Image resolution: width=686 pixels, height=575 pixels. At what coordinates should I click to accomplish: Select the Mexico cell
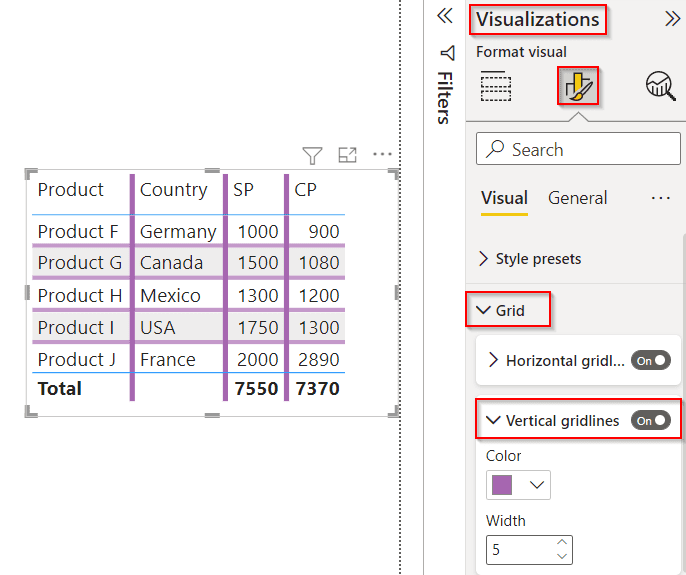pyautogui.click(x=170, y=295)
